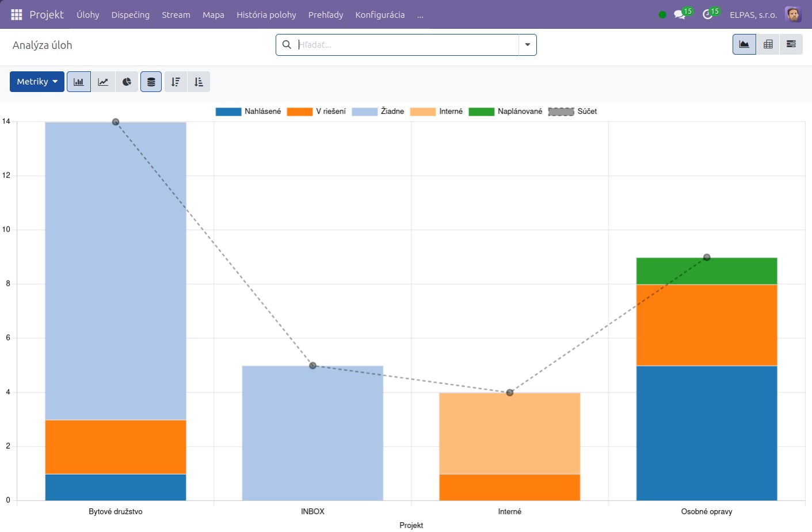812x532 pixels.
Task: Open the main apps grid menu
Action: [17, 14]
